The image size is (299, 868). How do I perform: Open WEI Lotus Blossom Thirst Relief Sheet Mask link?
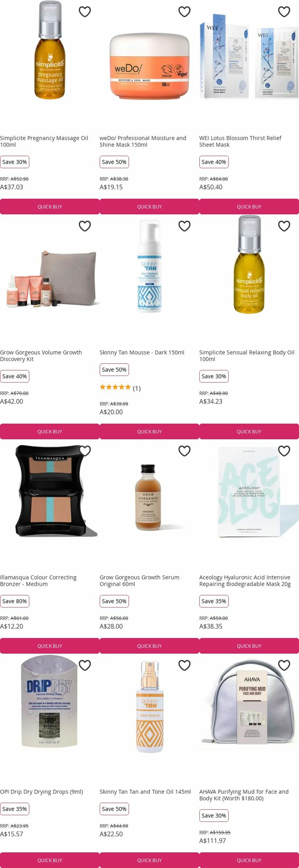coord(240,141)
